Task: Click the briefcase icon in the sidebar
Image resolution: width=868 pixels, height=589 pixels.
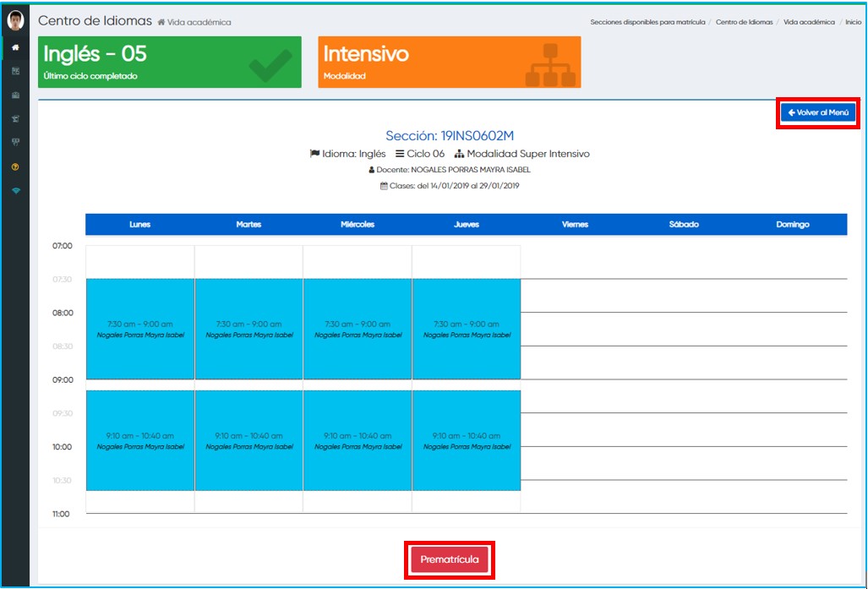Action: tap(15, 95)
